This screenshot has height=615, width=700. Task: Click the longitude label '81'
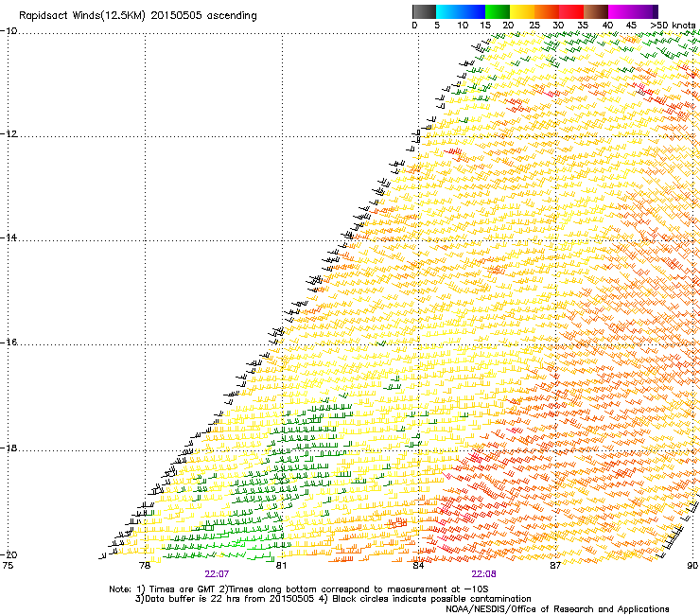tap(281, 566)
